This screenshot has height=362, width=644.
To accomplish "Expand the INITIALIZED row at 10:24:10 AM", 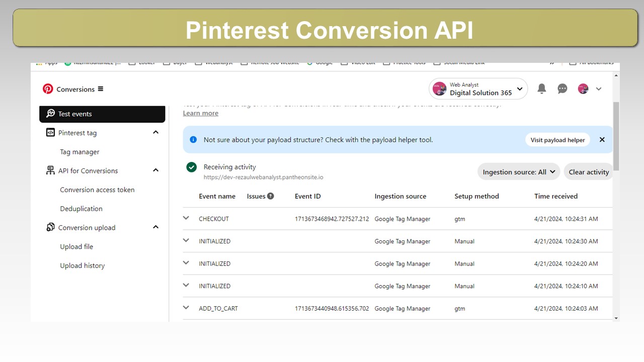I will [x=186, y=285].
